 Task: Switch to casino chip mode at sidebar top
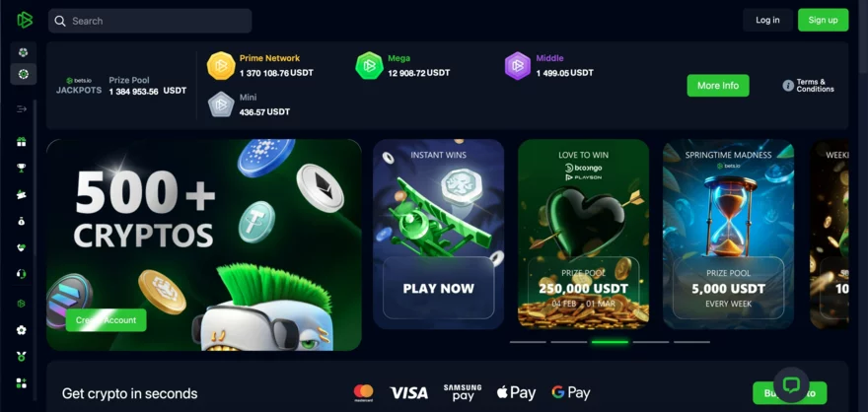click(x=24, y=74)
